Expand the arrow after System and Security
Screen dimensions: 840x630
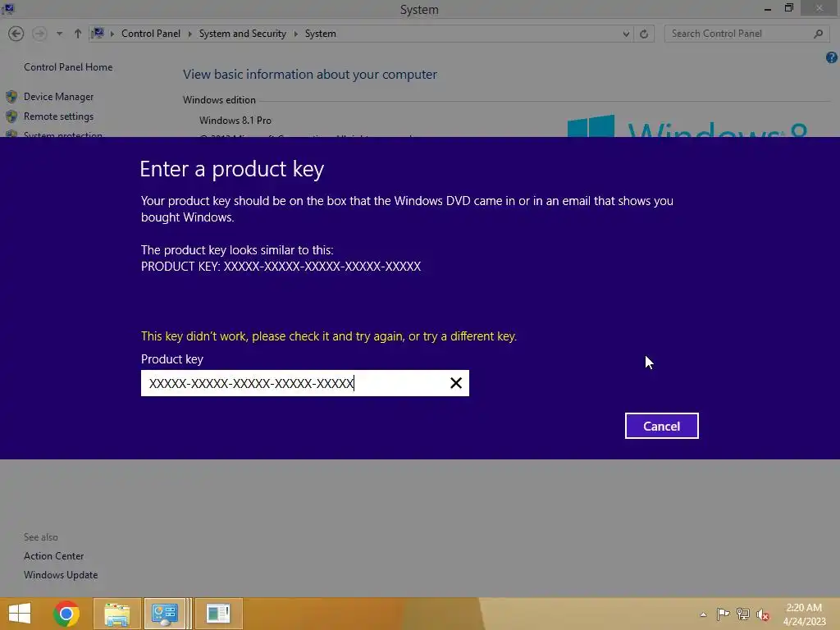click(x=295, y=34)
